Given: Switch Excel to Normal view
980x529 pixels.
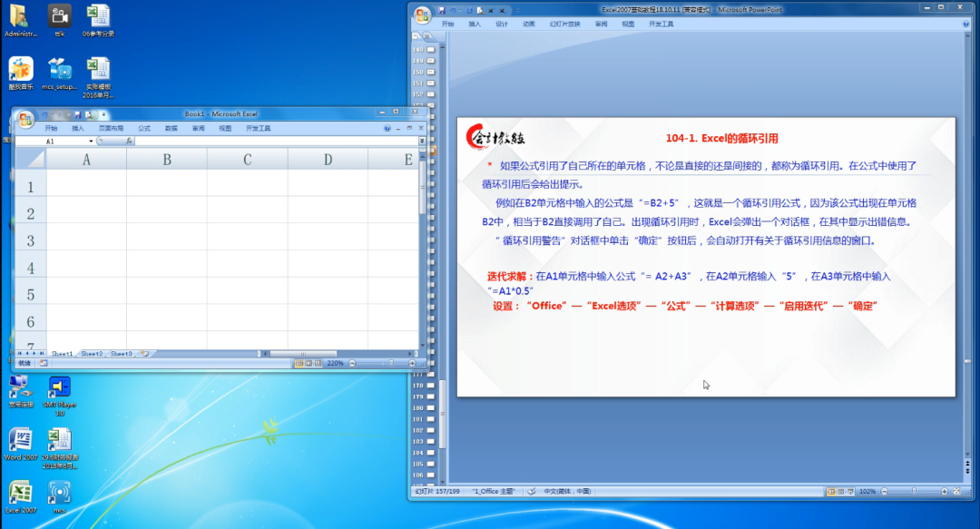Looking at the screenshot, I should (299, 363).
